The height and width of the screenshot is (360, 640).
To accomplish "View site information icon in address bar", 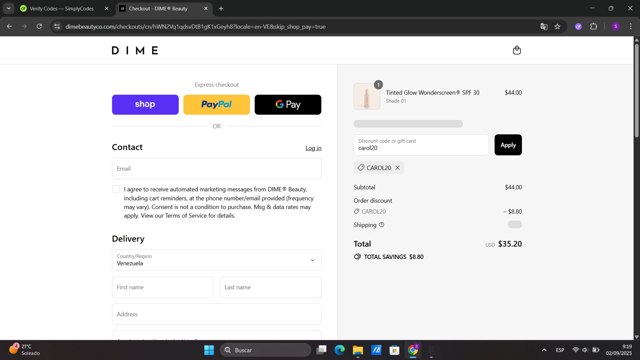I will click(57, 27).
